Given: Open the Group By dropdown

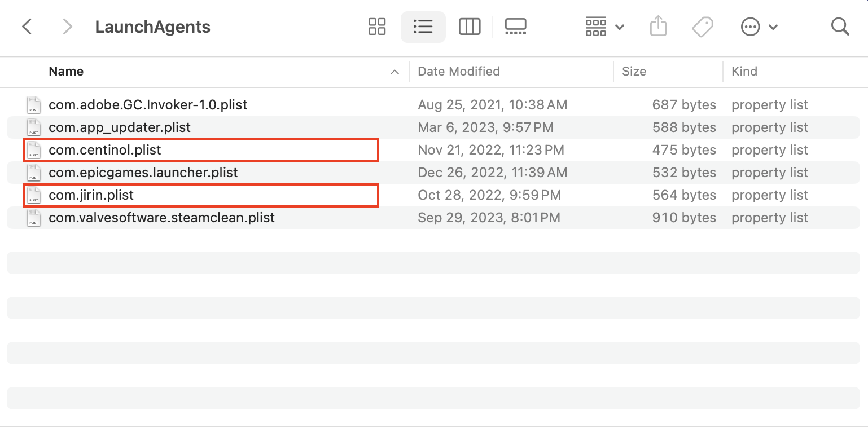Looking at the screenshot, I should click(604, 27).
